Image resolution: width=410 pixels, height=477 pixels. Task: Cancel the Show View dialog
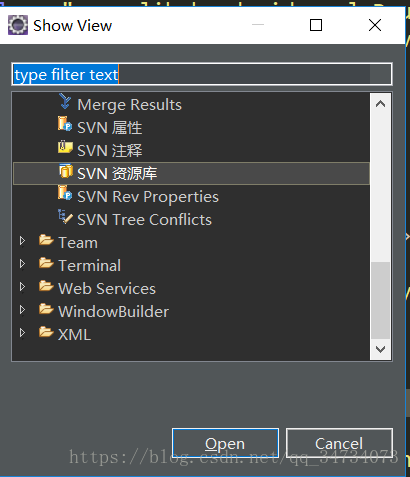(x=339, y=443)
